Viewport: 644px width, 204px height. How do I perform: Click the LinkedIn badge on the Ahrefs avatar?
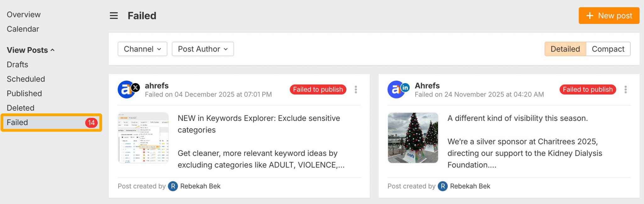[x=405, y=88]
